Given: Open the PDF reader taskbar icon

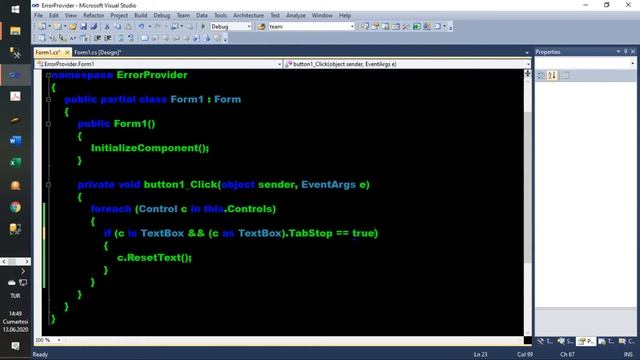Looking at the screenshot, I should (16, 96).
